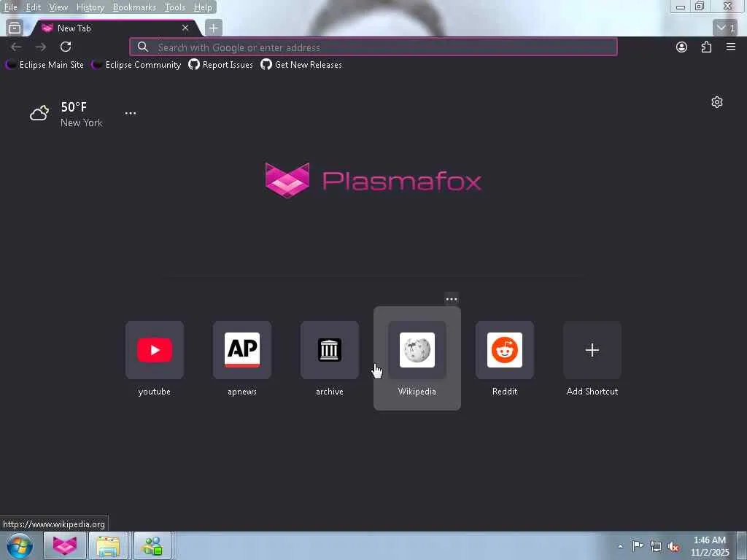Screen dimensions: 747x560
Task: Open the File menu
Action: point(10,7)
